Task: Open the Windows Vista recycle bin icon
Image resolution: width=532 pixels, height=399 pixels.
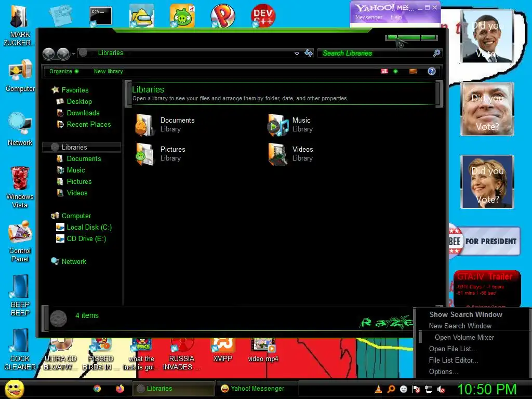Action: (20, 187)
